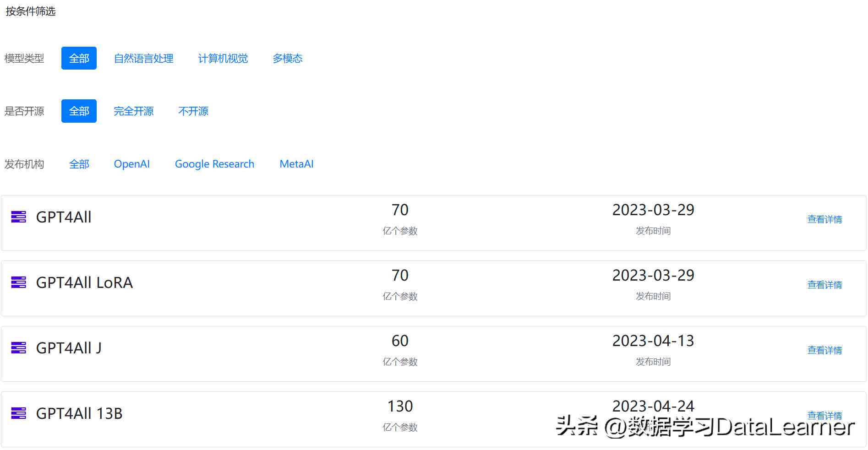Click the icon next to GPT4All LoRA
This screenshot has height=450, width=868.
point(18,282)
